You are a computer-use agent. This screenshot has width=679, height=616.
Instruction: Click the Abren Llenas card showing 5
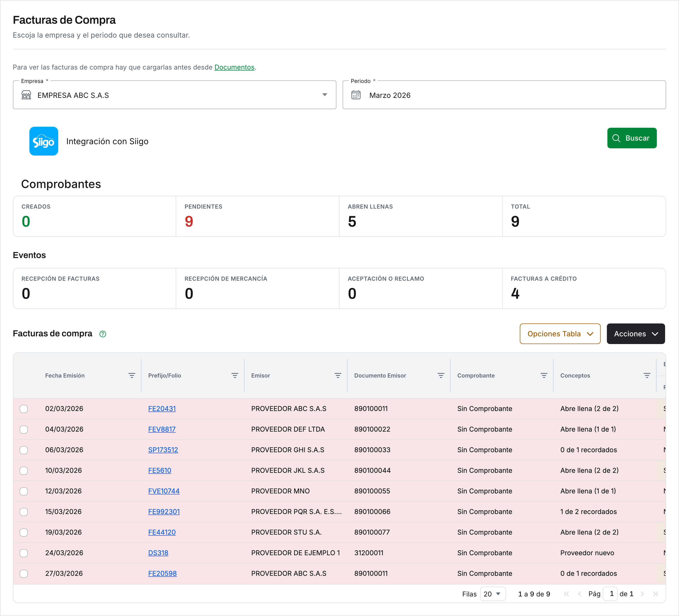(421, 217)
